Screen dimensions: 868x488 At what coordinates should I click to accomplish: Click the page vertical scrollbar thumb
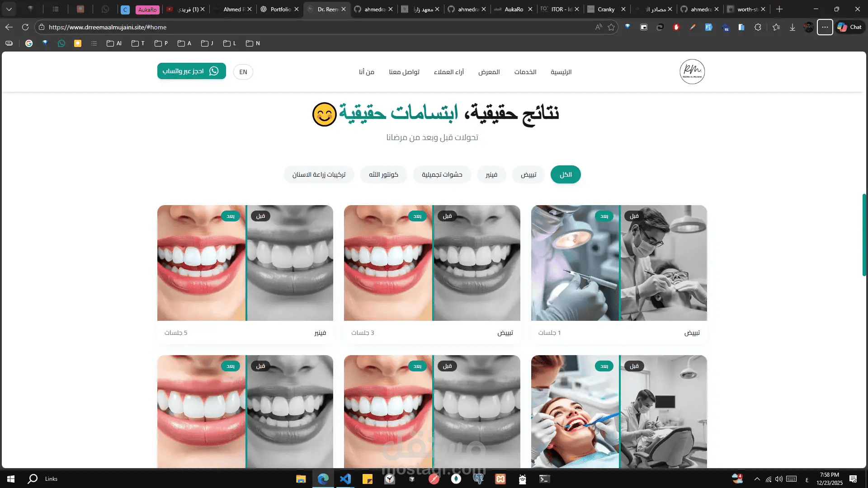pyautogui.click(x=864, y=235)
